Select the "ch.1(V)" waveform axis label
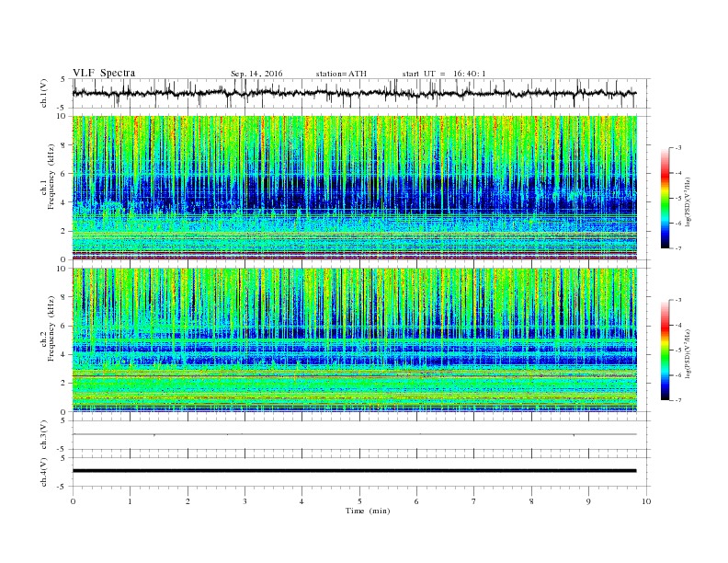Image resolution: width=728 pixels, height=563 pixels. point(44,93)
